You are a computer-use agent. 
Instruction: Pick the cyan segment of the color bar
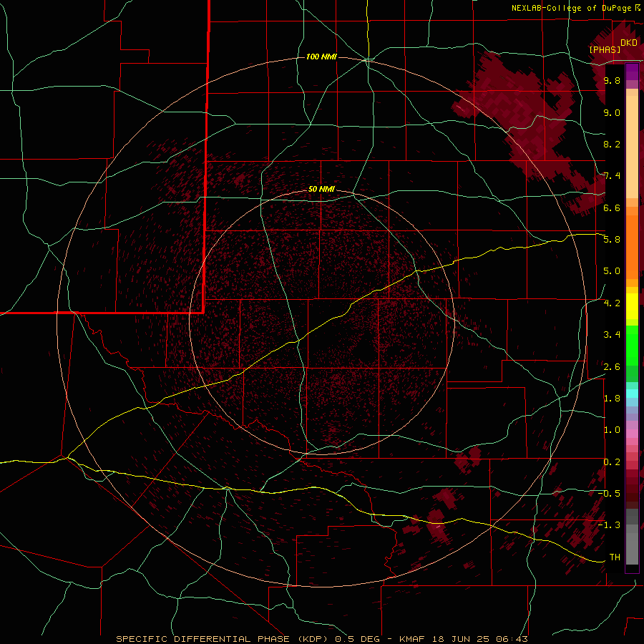point(632,394)
